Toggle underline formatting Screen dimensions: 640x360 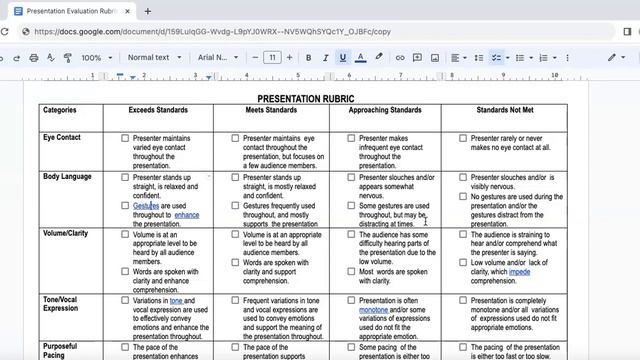[x=343, y=58]
